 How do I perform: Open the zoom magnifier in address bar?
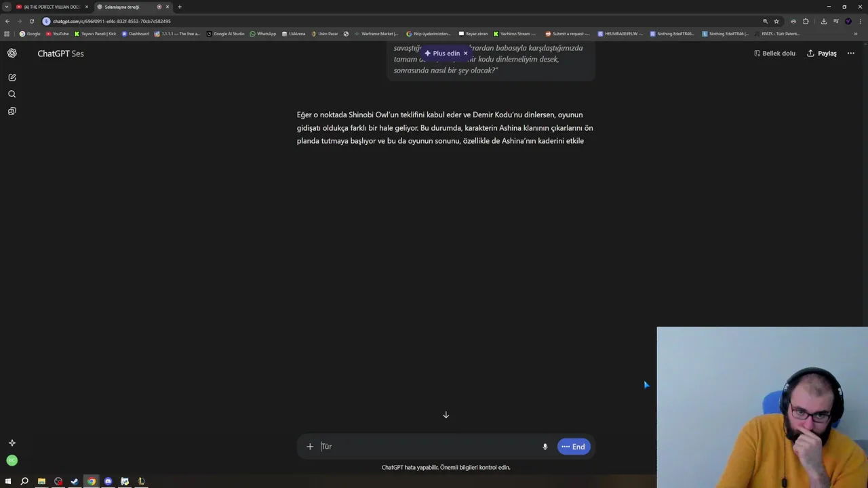pos(765,21)
